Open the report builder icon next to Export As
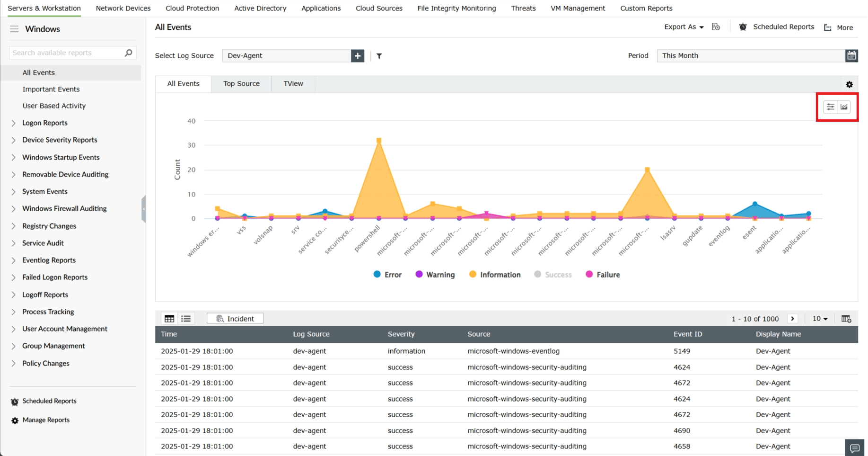Image resolution: width=868 pixels, height=456 pixels. [x=716, y=27]
